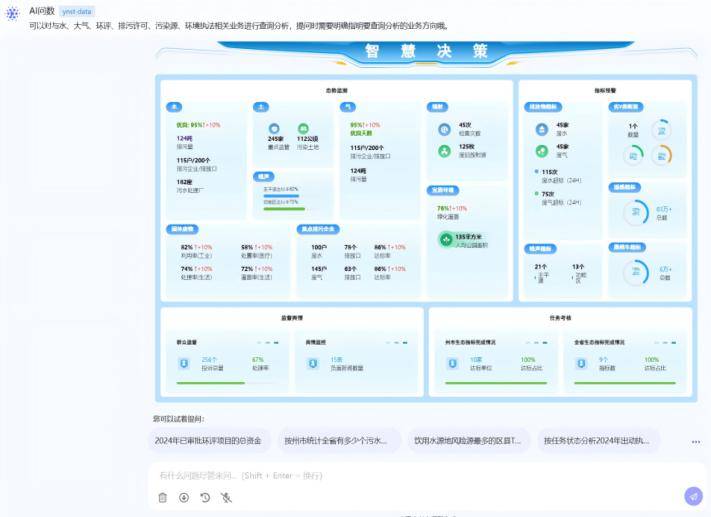Click the chat question input field
This screenshot has width=711, height=517.
click(x=400, y=476)
